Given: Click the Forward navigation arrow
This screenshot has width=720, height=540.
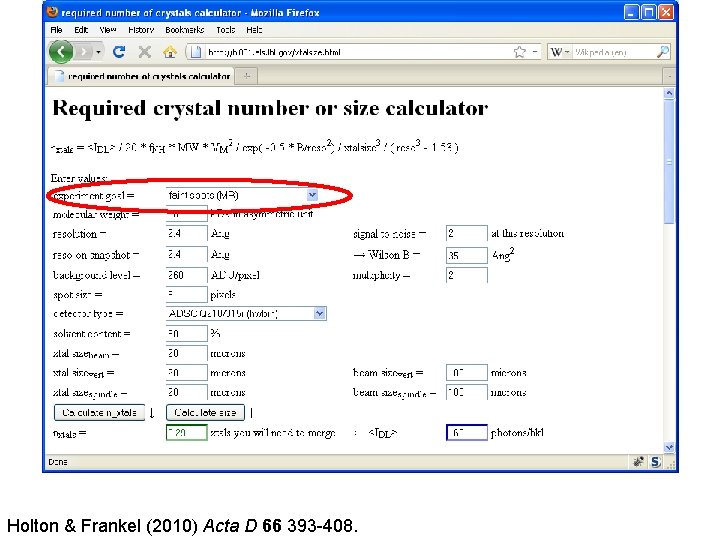Looking at the screenshot, I should point(83,52).
